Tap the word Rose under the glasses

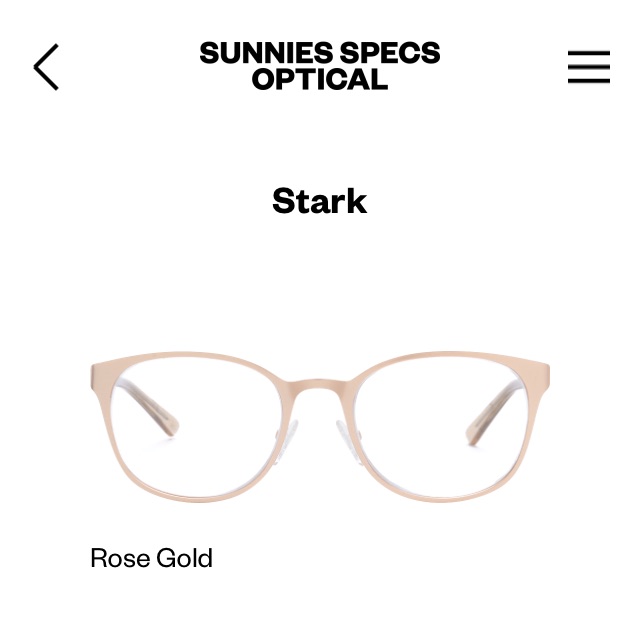119,558
